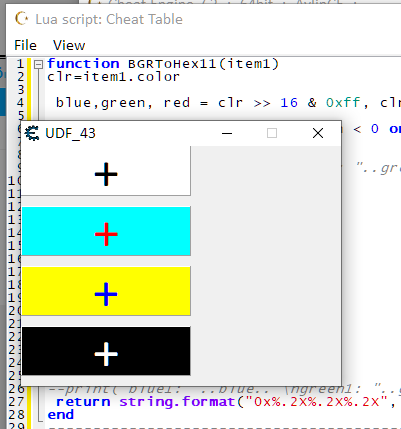Click the red plus on the cyan panel

click(106, 234)
